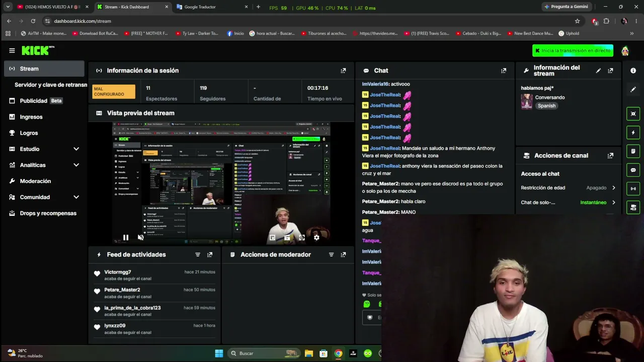Screen dimensions: 644x362
Task: Select Stream in the left sidebar
Action: (x=44, y=69)
